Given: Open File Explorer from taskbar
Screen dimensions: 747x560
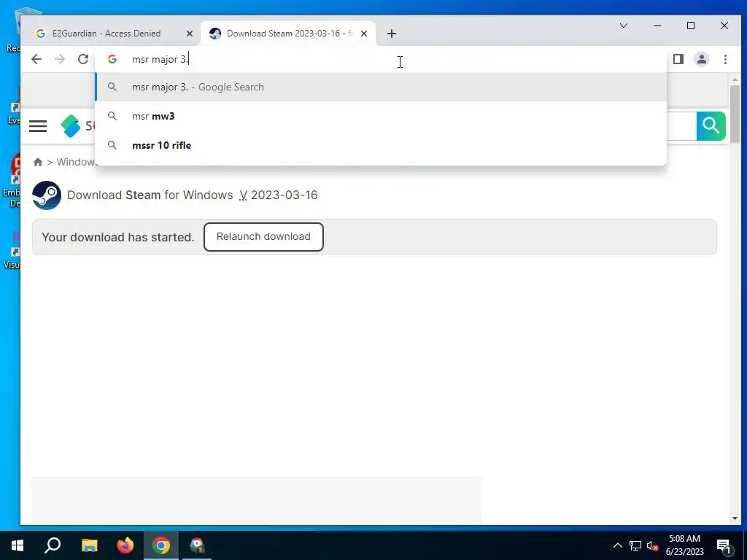Looking at the screenshot, I should coord(89,545).
